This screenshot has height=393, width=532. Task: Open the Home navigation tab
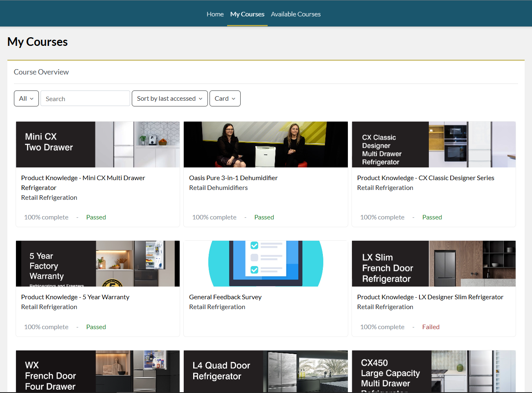click(215, 14)
